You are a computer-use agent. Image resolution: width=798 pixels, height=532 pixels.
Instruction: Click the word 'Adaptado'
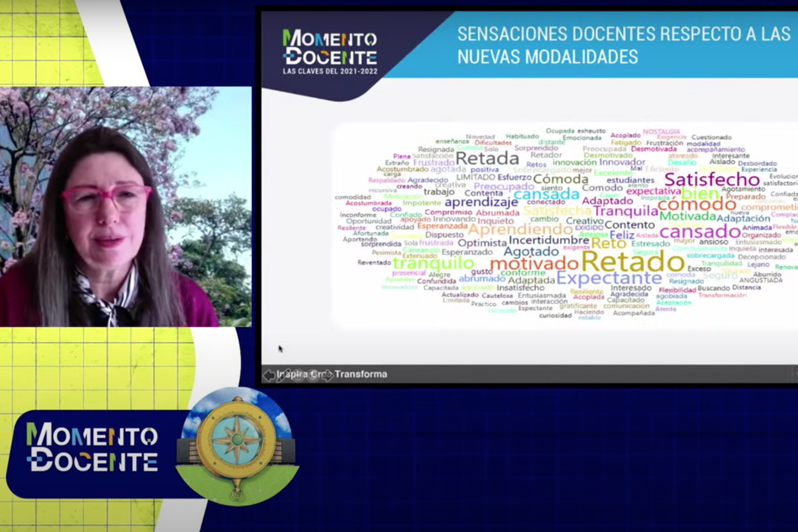pyautogui.click(x=607, y=201)
